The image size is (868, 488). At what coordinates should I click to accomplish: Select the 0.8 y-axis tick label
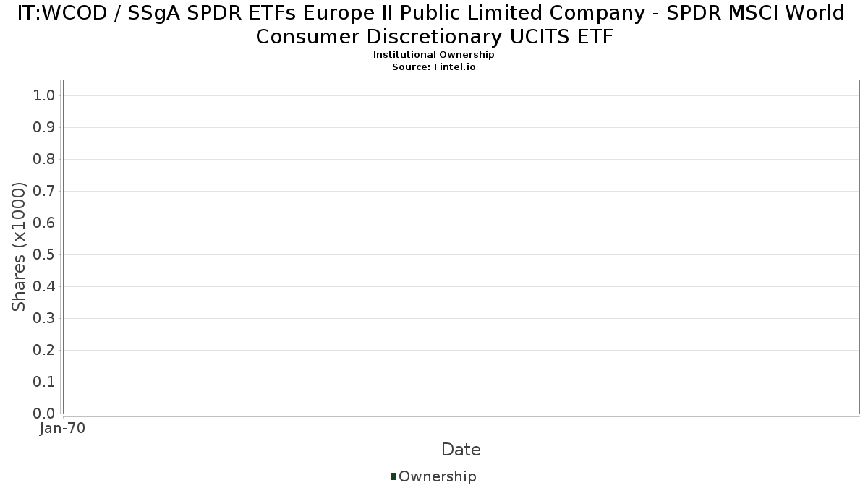pyautogui.click(x=44, y=160)
